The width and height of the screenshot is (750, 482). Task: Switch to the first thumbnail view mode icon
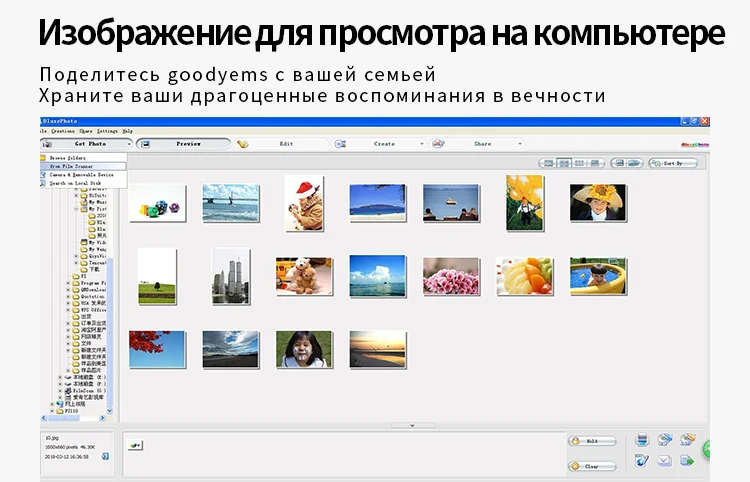548,164
